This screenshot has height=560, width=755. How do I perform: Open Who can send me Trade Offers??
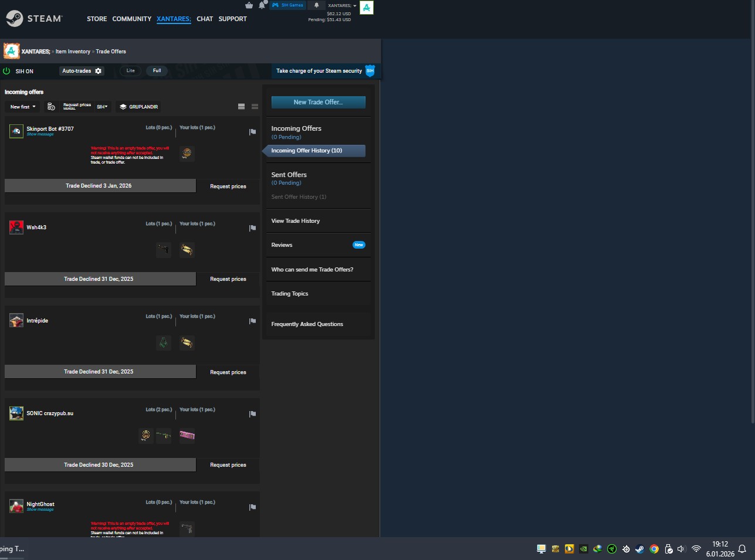click(x=312, y=270)
